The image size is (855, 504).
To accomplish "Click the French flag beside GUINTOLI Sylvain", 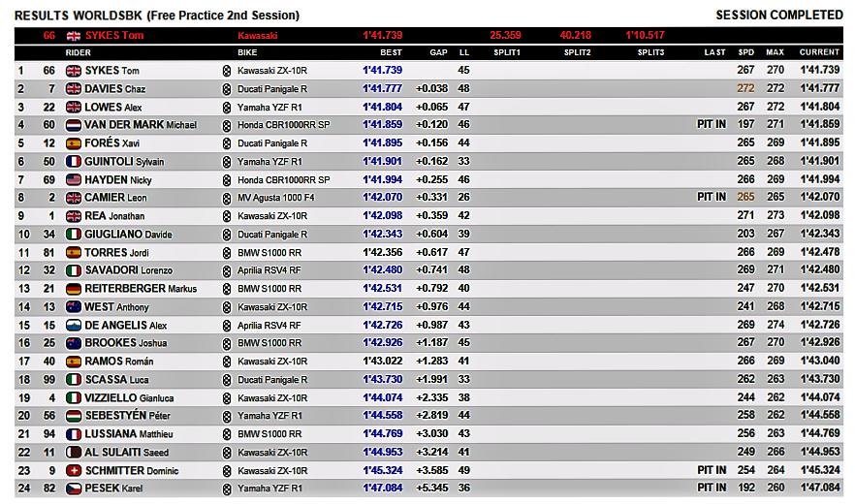I will tap(73, 162).
